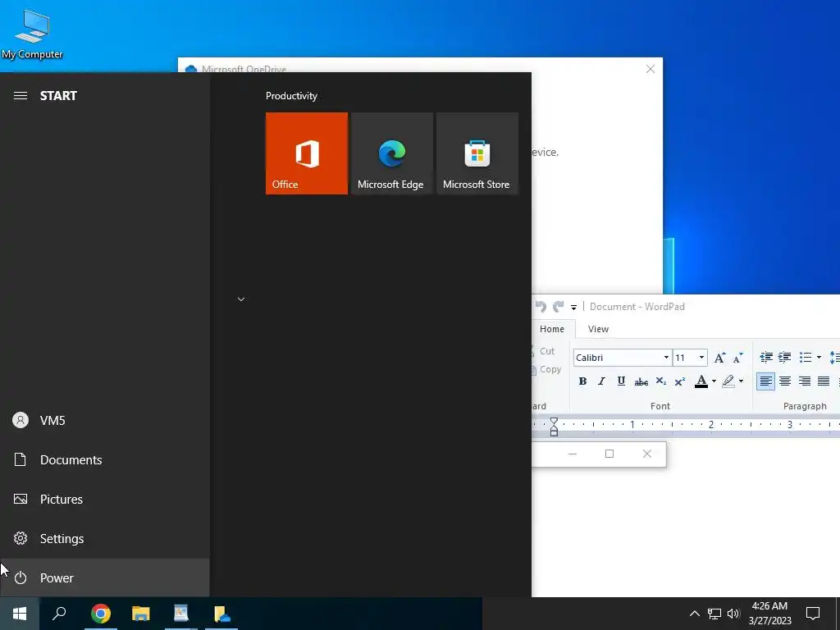Click minimize on small floating window
840x630 pixels.
tap(572, 454)
